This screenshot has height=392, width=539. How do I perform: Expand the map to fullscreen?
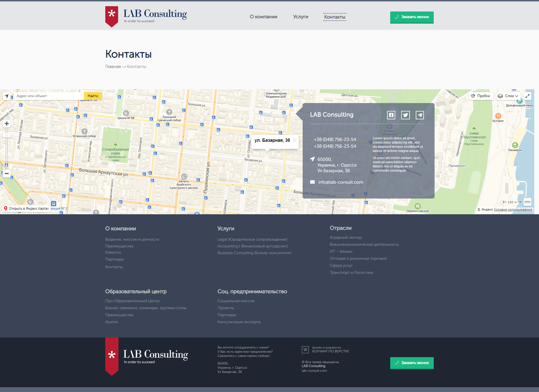click(x=527, y=96)
